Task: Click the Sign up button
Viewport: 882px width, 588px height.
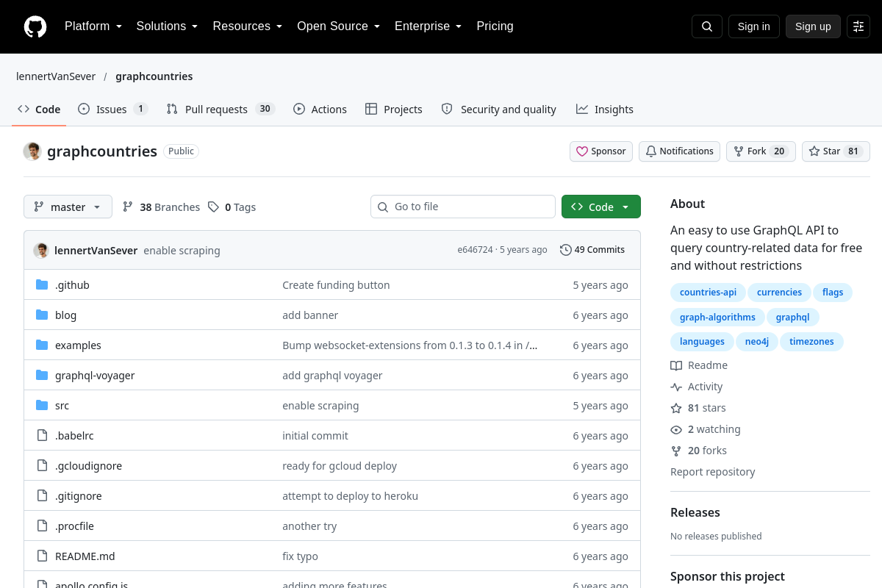Action: (813, 26)
